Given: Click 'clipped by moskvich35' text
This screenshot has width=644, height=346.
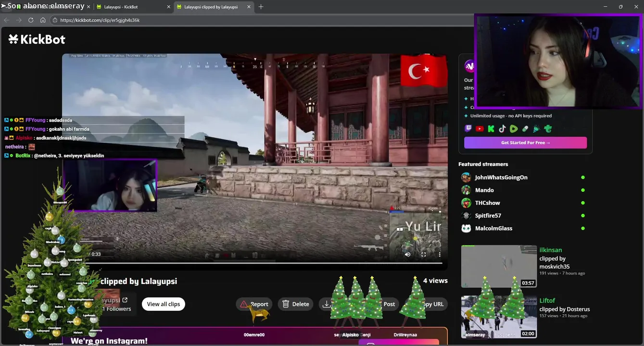Looking at the screenshot, I should [x=555, y=262].
